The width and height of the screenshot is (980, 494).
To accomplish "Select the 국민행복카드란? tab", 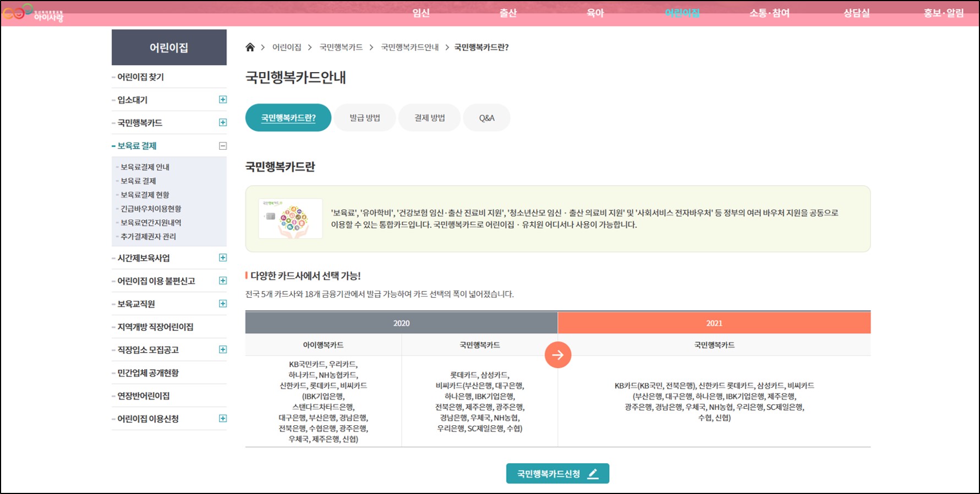I will pos(288,118).
